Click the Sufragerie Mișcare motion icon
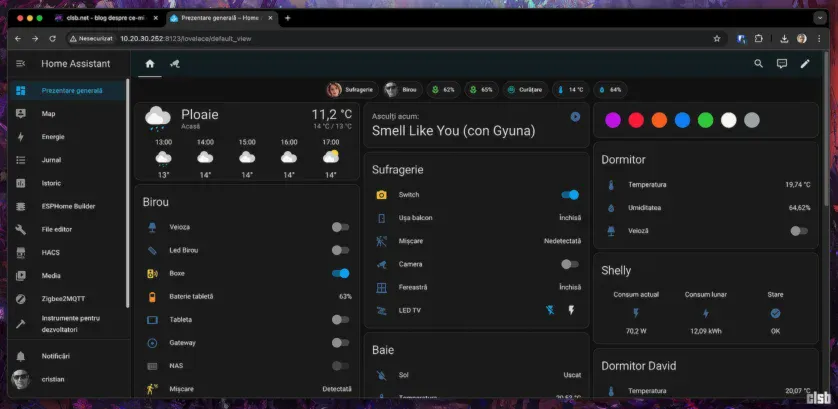Viewport: 838px width, 409px height. tap(381, 241)
